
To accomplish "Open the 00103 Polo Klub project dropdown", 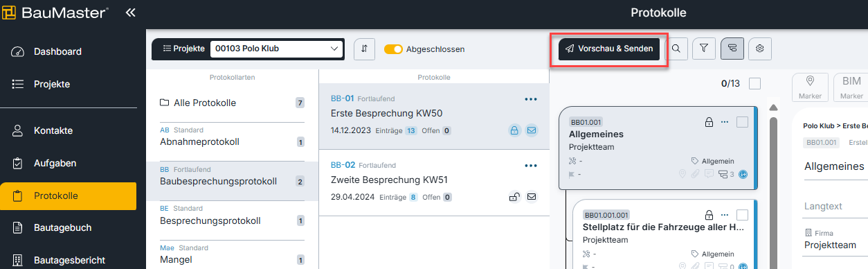I will point(277,49).
